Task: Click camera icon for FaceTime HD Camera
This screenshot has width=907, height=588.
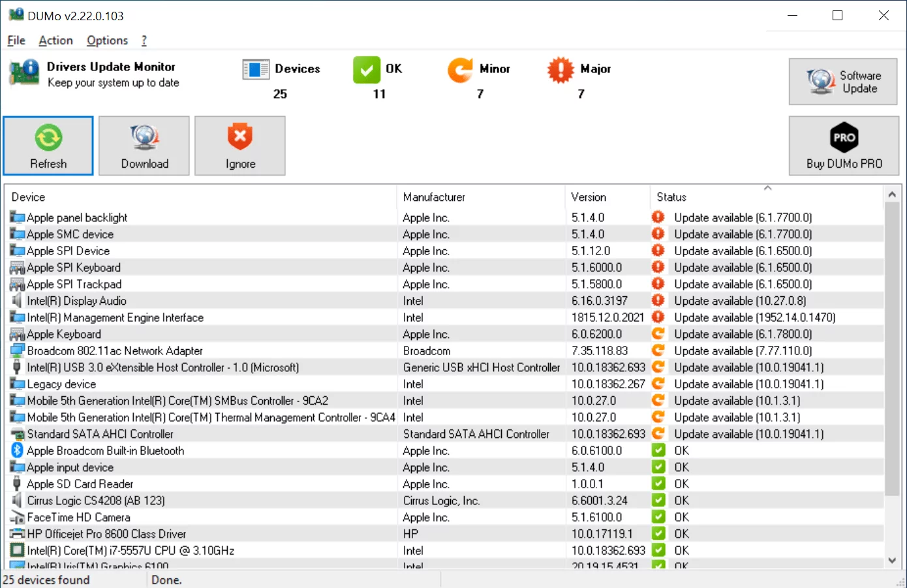Action: (x=18, y=518)
